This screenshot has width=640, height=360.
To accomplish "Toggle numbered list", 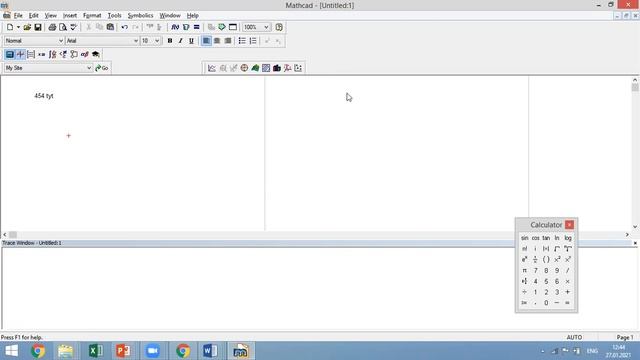I will pyautogui.click(x=253, y=41).
